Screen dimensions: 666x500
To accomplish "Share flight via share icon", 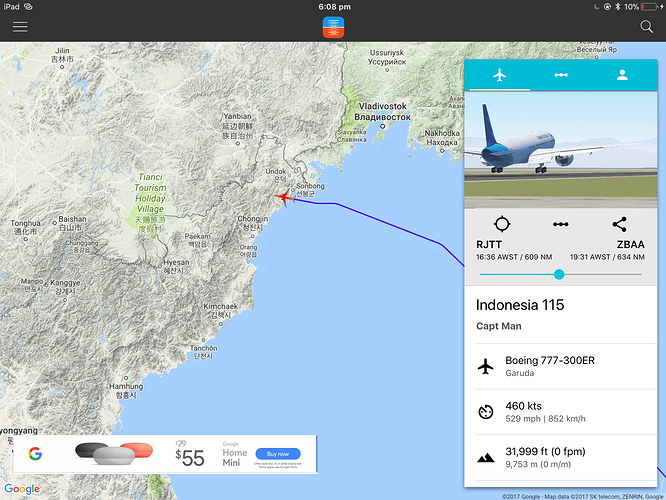I will [619, 224].
